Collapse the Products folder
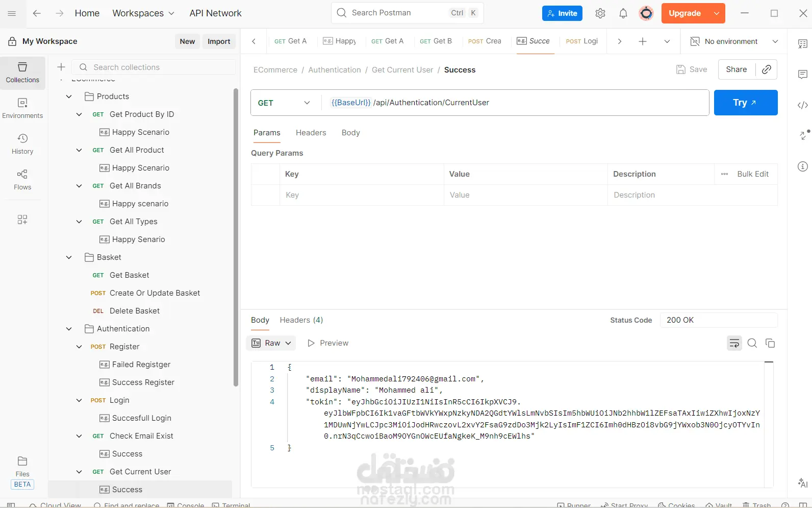The width and height of the screenshot is (812, 508). click(x=69, y=96)
